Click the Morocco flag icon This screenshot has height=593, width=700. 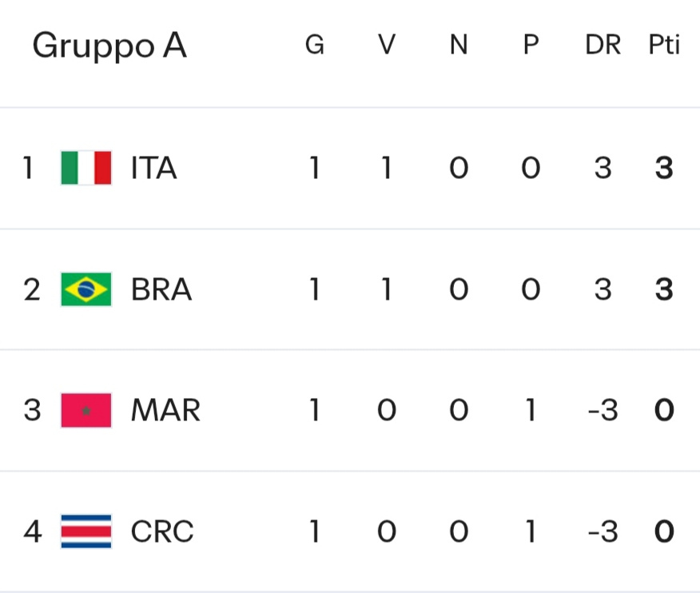pyautogui.click(x=86, y=411)
